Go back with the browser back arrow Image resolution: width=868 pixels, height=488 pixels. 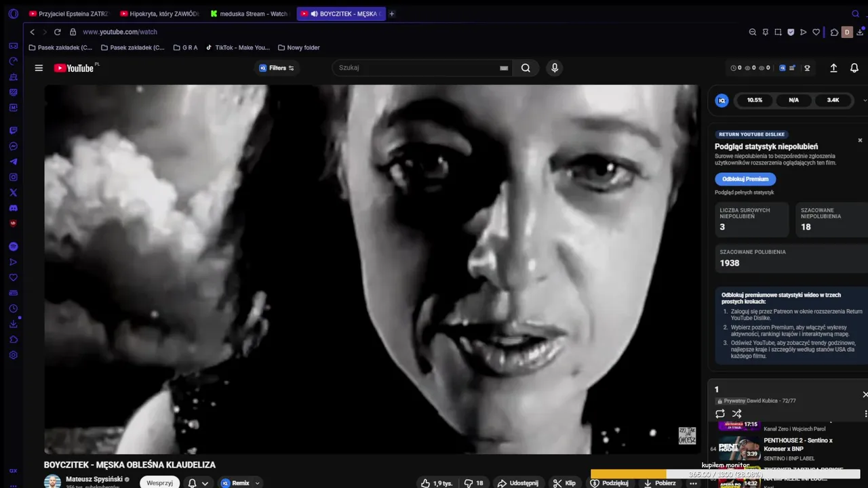[32, 32]
